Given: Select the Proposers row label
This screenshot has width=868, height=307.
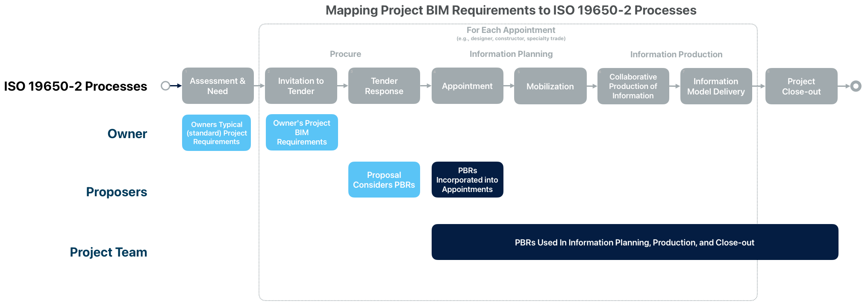Looking at the screenshot, I should 116,192.
